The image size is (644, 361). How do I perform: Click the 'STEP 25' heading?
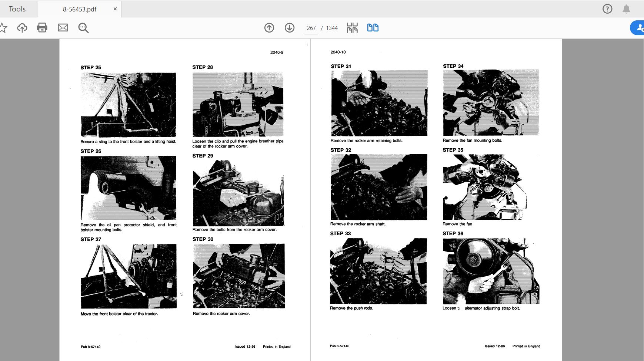coord(91,67)
